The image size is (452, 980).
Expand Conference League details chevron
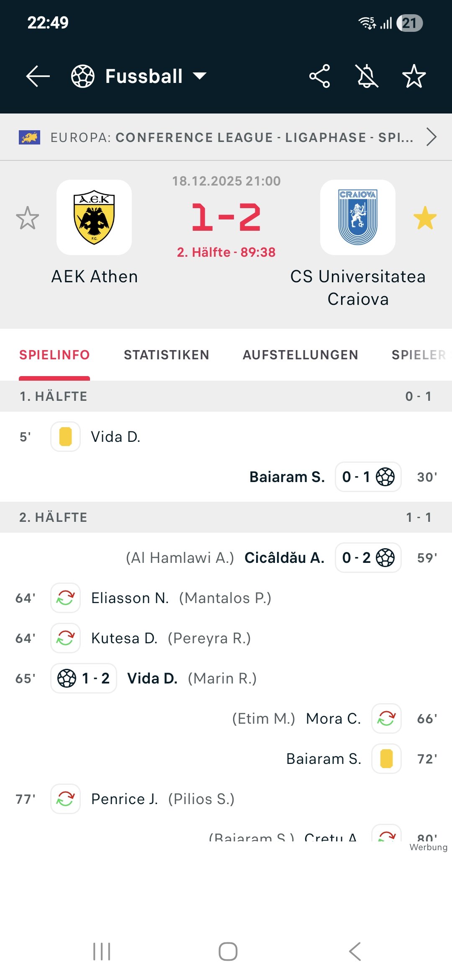(x=431, y=137)
